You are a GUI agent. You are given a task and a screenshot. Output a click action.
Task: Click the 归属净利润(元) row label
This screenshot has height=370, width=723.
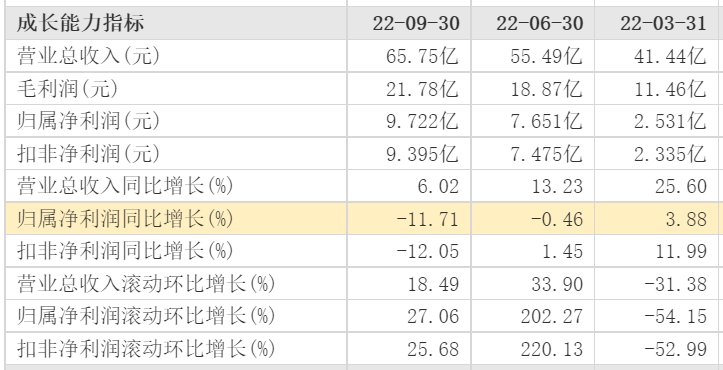click(x=89, y=121)
